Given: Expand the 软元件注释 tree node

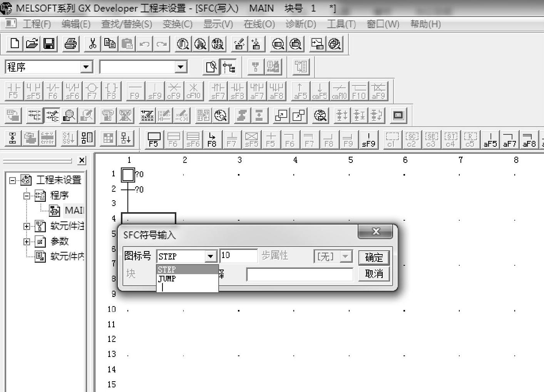Looking at the screenshot, I should 27,226.
